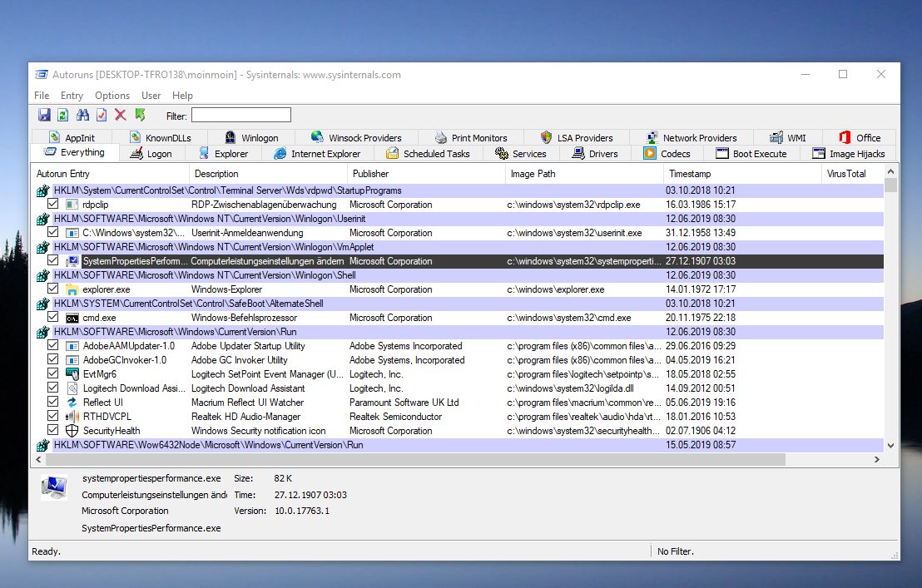Click the Autoruns icon in the title bar
This screenshot has width=922, height=588.
[x=42, y=75]
